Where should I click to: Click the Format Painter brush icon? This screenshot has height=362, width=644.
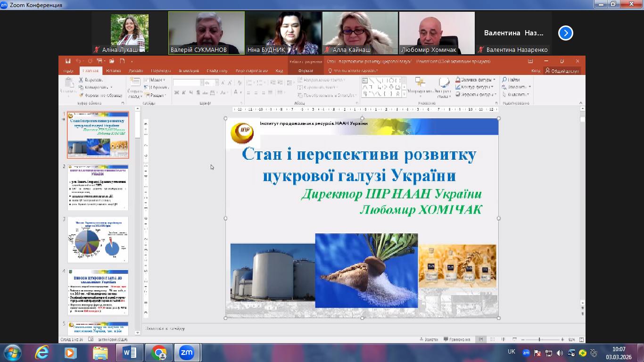[x=82, y=95]
